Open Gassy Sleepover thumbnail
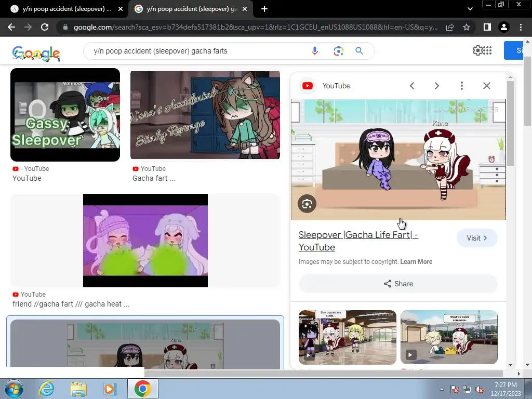 point(65,115)
